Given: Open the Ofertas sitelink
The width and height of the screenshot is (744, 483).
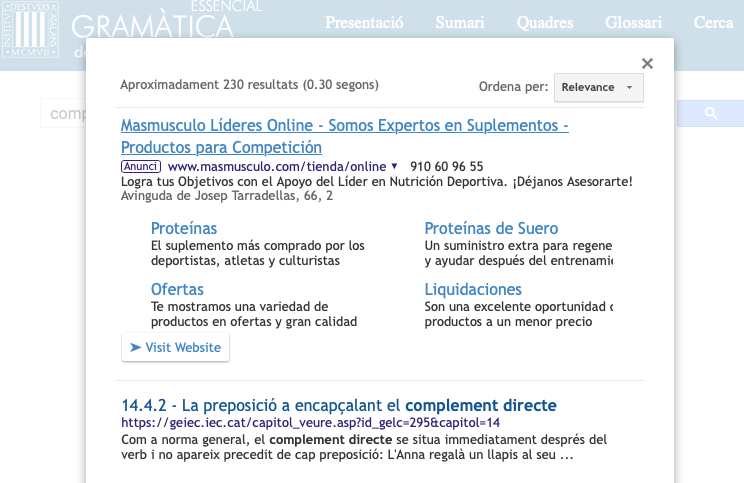Looking at the screenshot, I should coord(177,289).
